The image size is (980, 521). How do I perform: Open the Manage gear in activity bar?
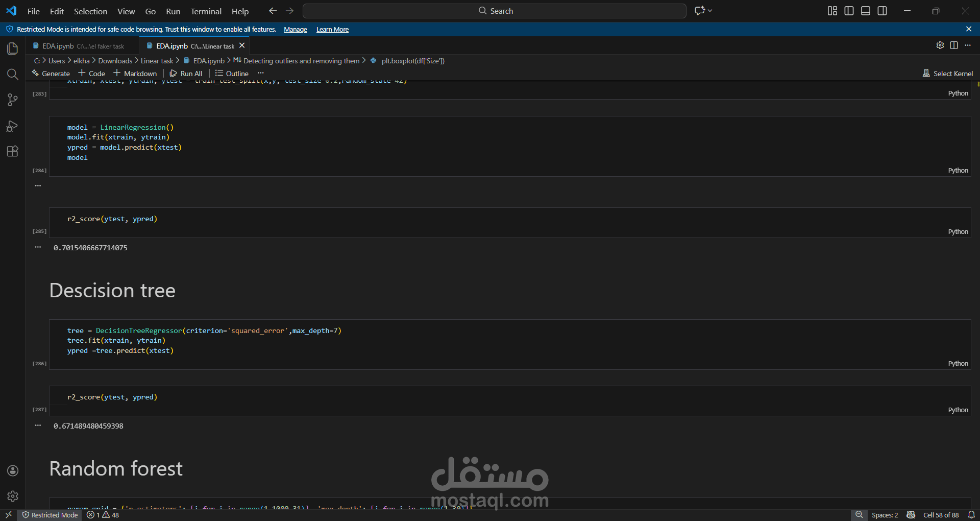pos(13,496)
